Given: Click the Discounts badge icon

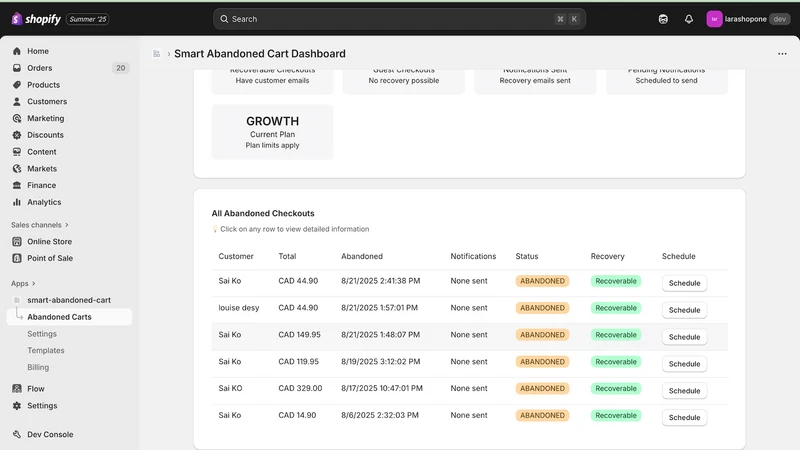Looking at the screenshot, I should click(17, 135).
